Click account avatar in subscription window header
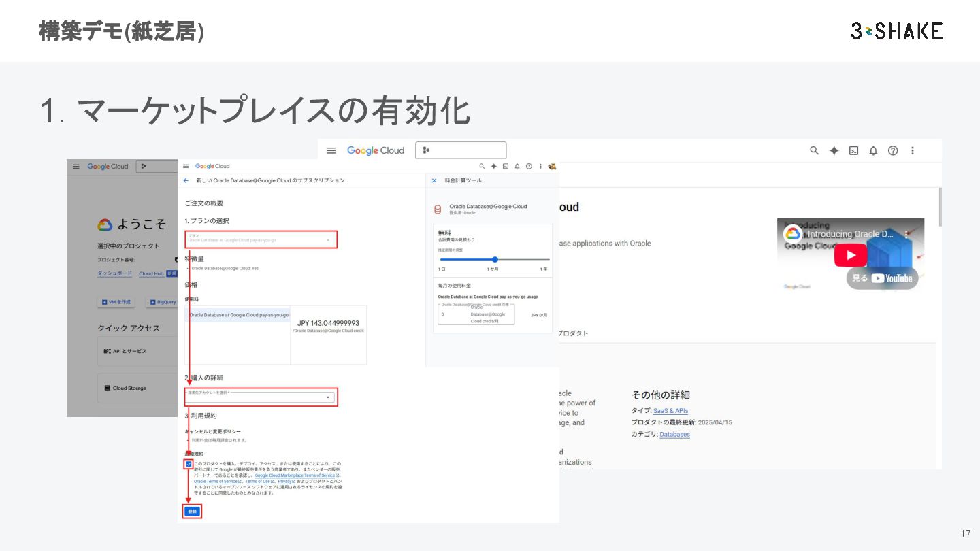This screenshot has height=551, width=980. tap(552, 166)
